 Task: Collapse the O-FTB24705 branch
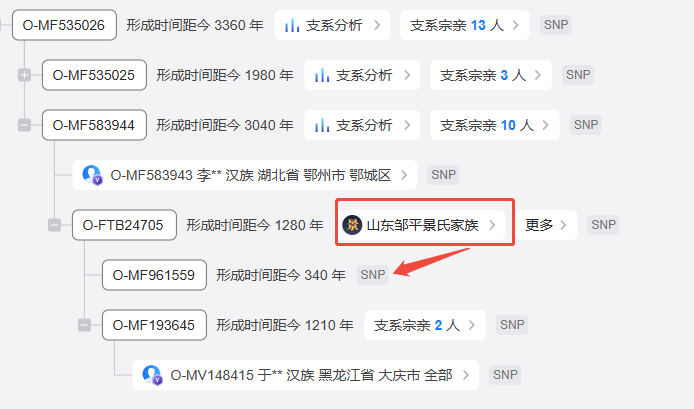pyautogui.click(x=54, y=225)
